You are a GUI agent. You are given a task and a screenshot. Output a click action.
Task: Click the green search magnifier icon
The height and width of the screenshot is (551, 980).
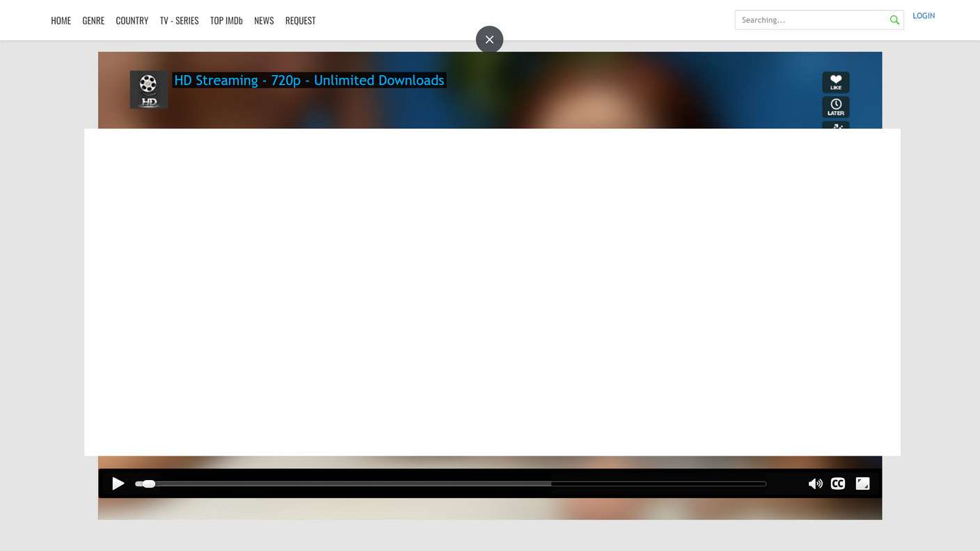(x=894, y=20)
